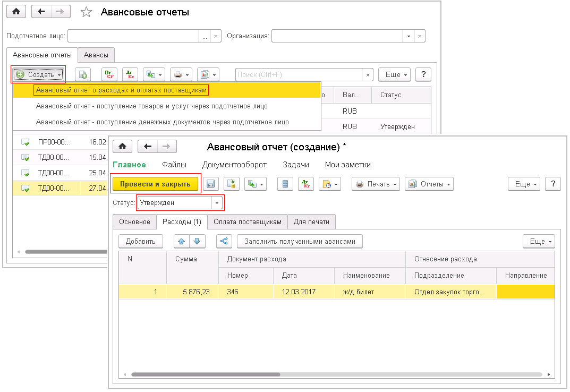The height and width of the screenshot is (392, 570).
Task: Open the Печать dropdown button
Action: 376,184
